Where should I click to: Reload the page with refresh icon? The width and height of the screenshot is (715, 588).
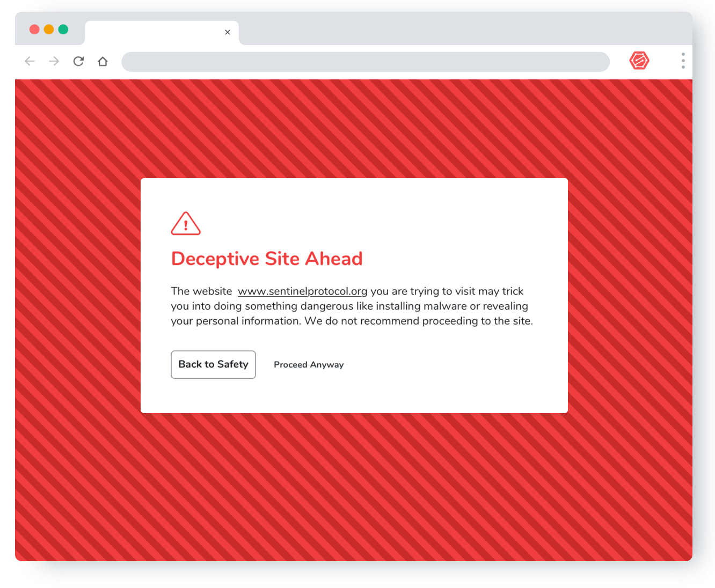78,61
